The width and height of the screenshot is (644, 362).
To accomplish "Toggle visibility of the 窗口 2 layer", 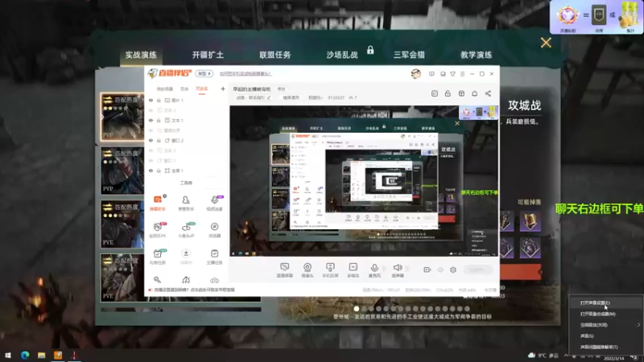I will [x=151, y=140].
